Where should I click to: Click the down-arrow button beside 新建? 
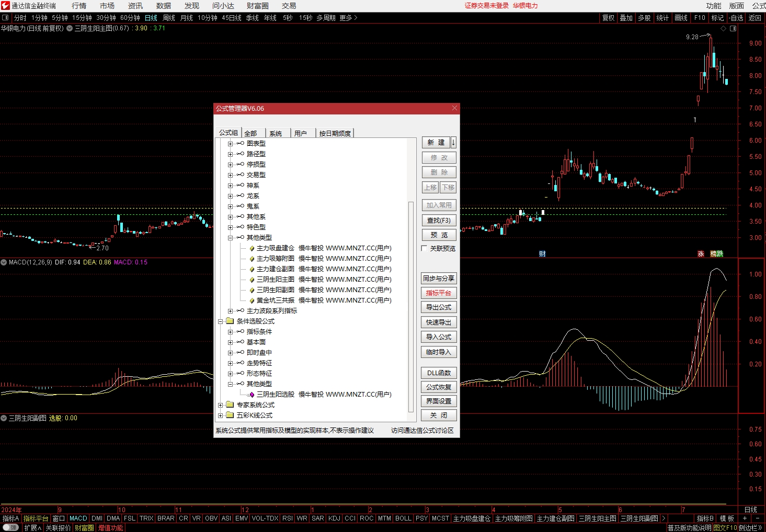tap(453, 142)
